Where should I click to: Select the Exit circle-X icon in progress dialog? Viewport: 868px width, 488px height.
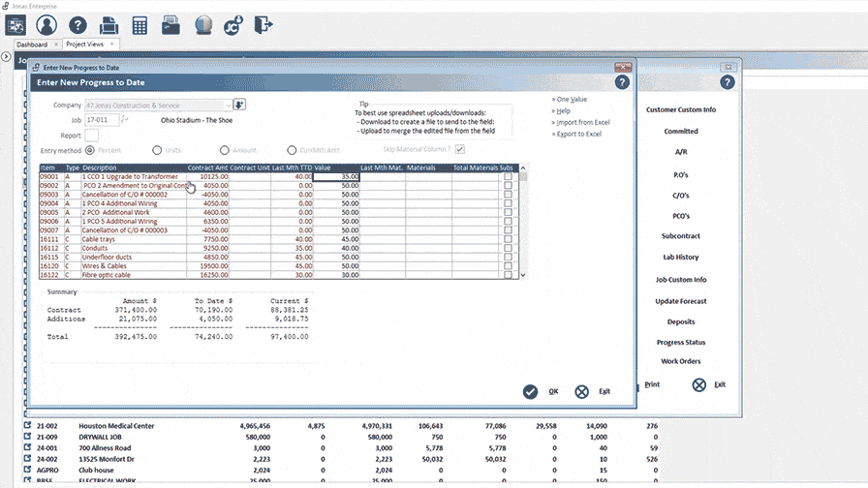[x=582, y=392]
